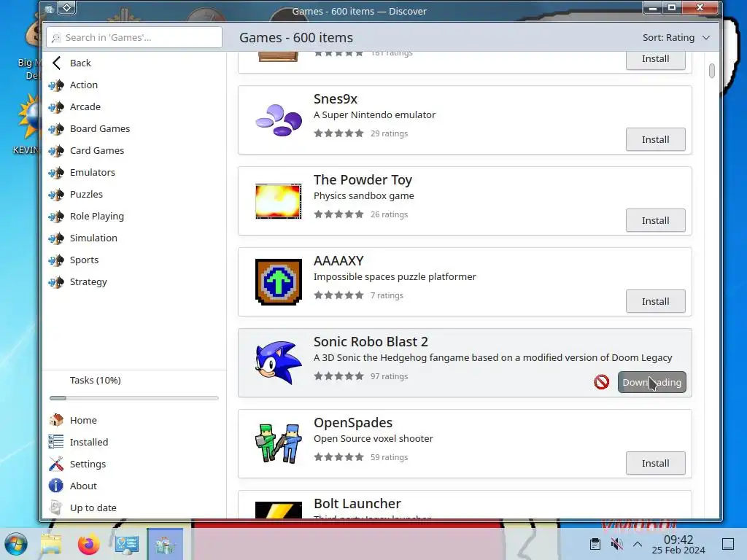The height and width of the screenshot is (560, 747).
Task: Click the Sonic Robo Blast 2 icon
Action: [x=279, y=363]
